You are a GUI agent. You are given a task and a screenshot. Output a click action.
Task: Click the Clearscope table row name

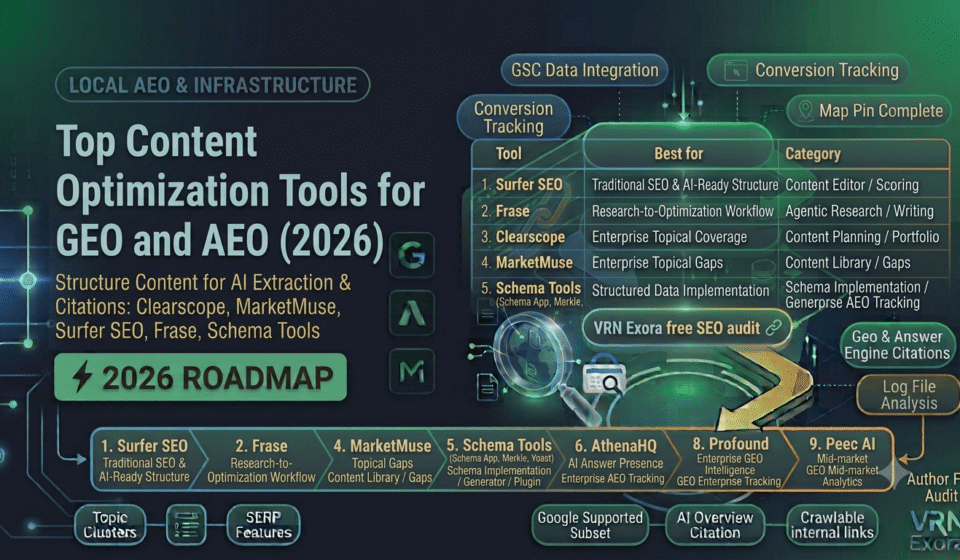[x=530, y=237]
